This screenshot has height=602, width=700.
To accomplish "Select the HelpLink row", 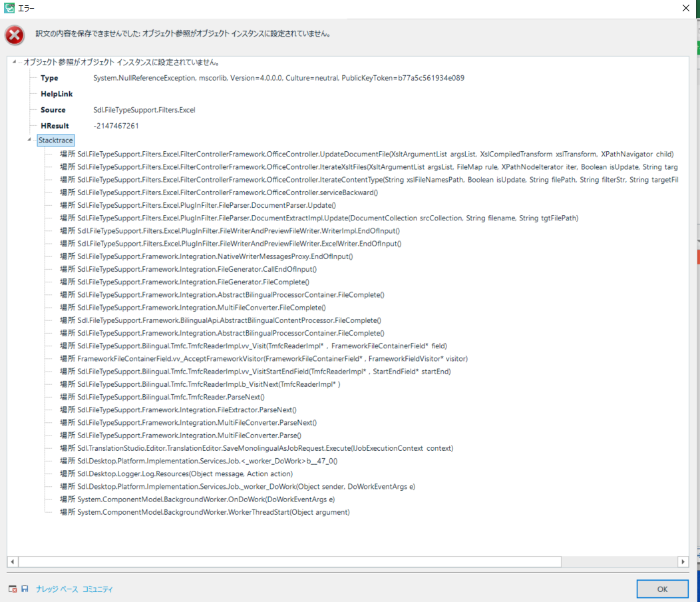I will pos(57,94).
